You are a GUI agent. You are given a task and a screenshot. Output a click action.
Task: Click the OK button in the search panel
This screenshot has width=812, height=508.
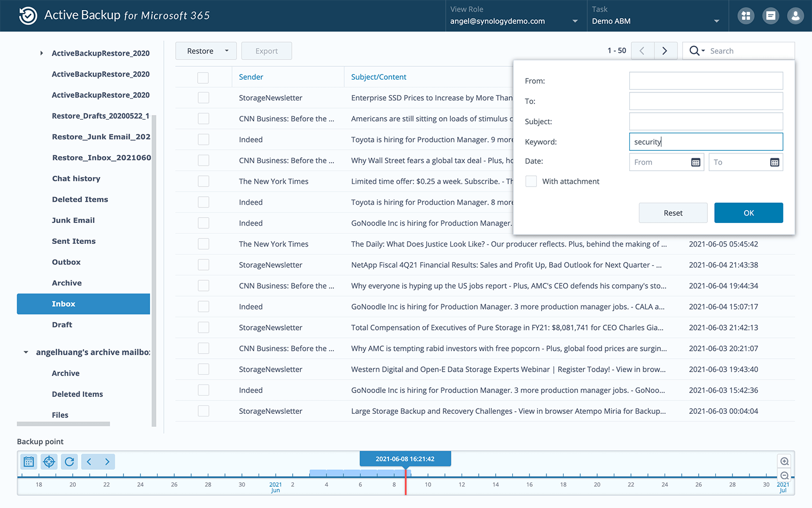pyautogui.click(x=748, y=213)
